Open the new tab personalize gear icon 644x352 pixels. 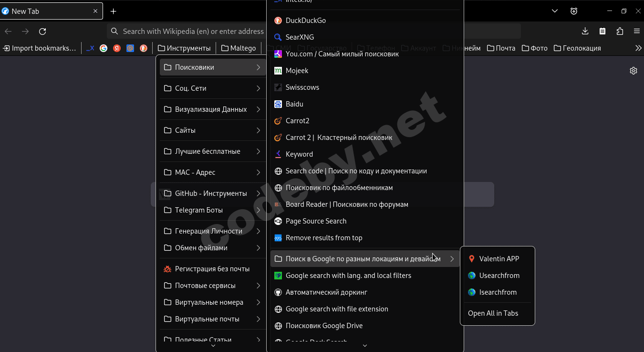click(x=634, y=71)
